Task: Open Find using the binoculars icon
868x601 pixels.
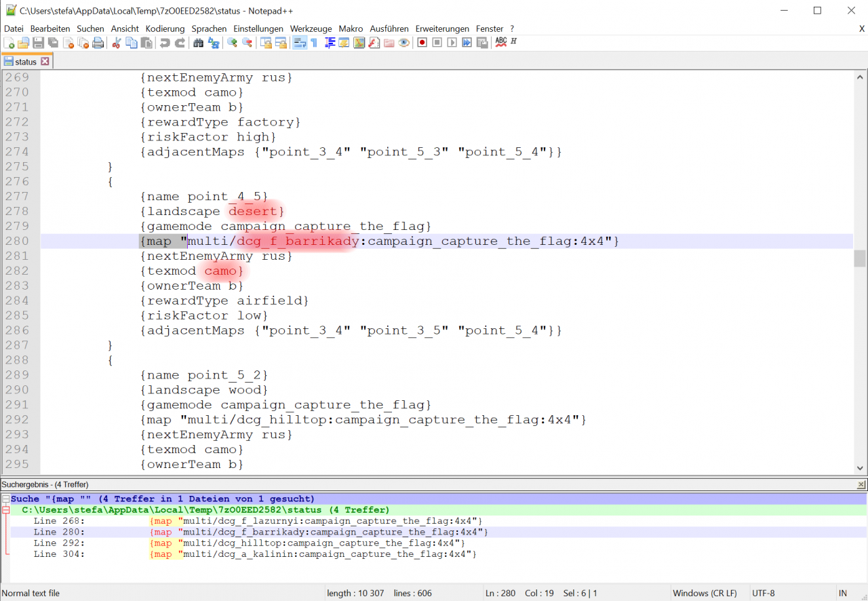Action: point(198,43)
